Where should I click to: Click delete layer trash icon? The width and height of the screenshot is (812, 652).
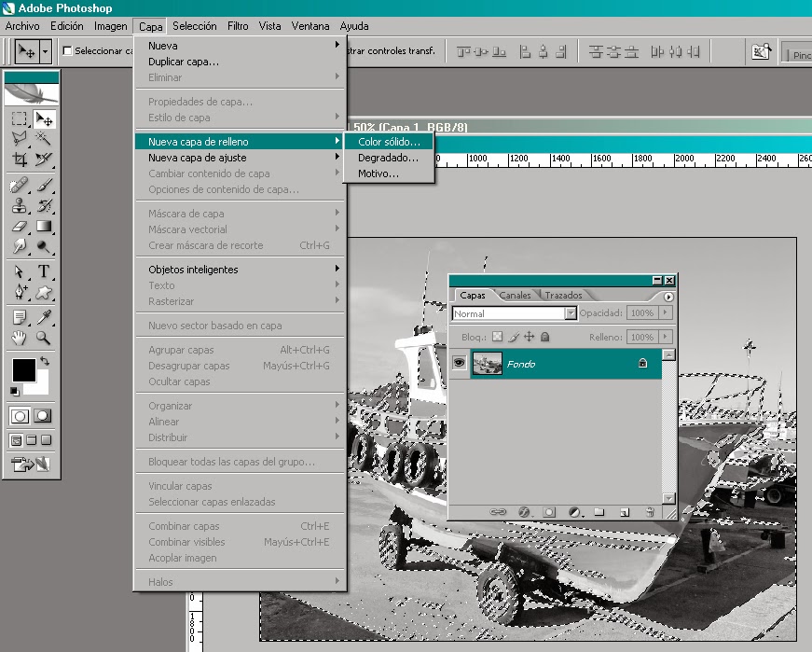click(650, 512)
